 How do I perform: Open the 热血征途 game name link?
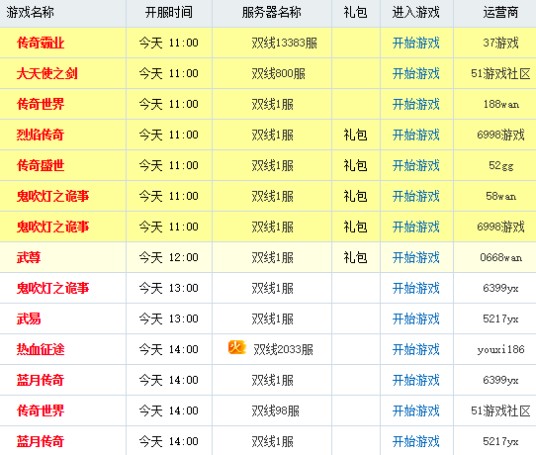(x=40, y=349)
